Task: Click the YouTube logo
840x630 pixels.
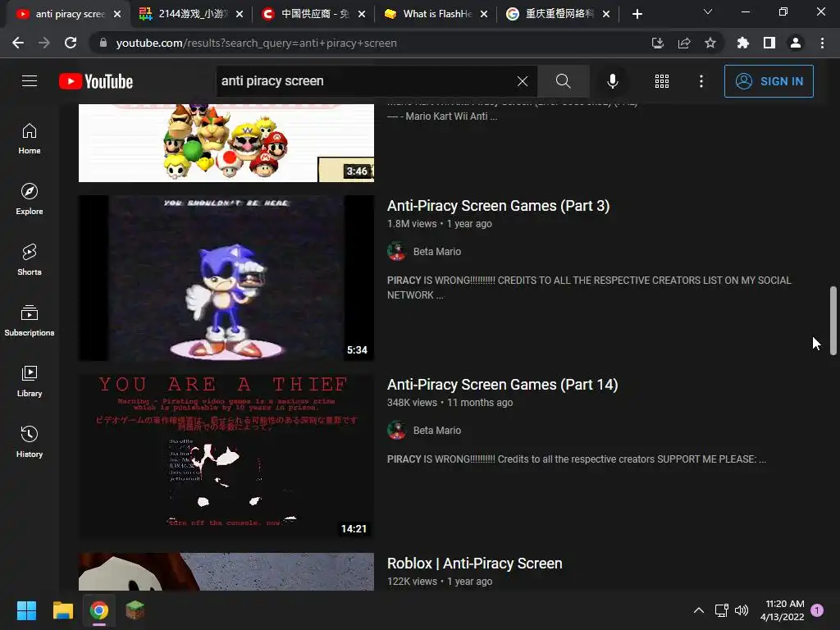Action: [x=96, y=81]
